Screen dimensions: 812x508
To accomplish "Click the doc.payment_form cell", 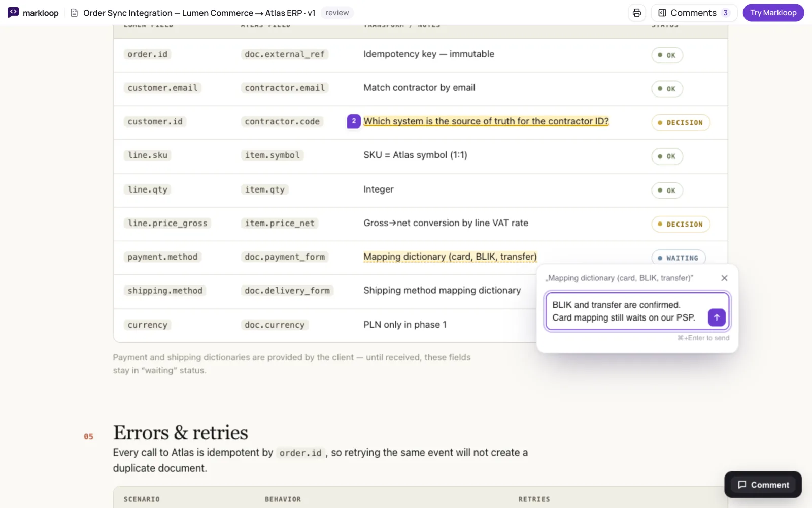I will 285,257.
